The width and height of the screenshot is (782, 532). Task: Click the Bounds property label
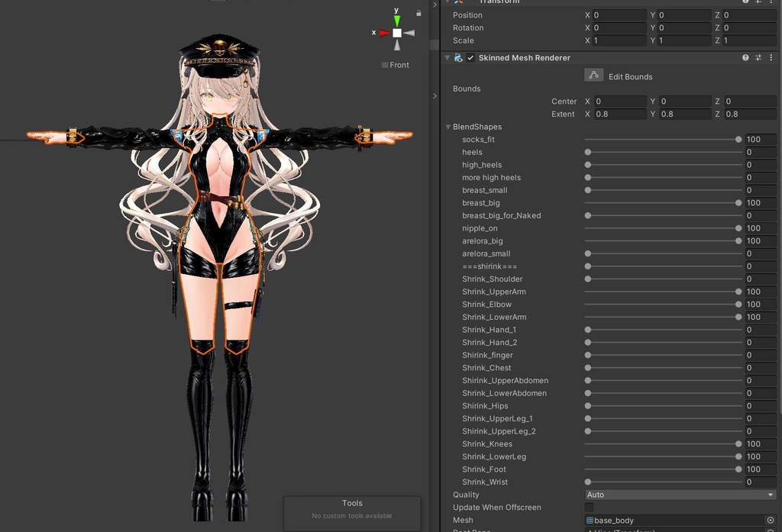click(x=467, y=89)
